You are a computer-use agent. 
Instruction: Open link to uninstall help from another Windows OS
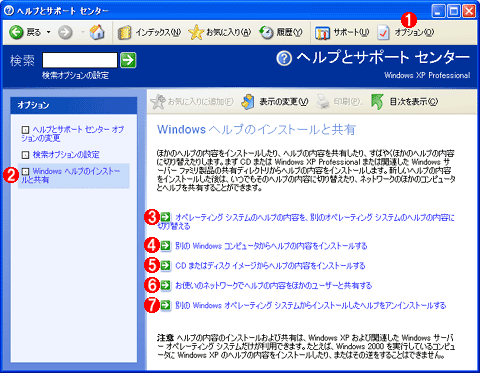tap(311, 305)
